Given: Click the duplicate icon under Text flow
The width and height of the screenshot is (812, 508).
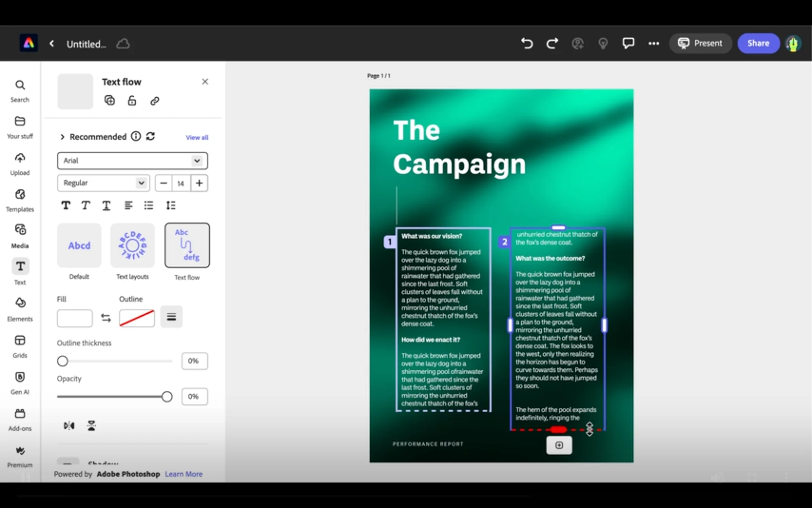Looking at the screenshot, I should point(110,100).
